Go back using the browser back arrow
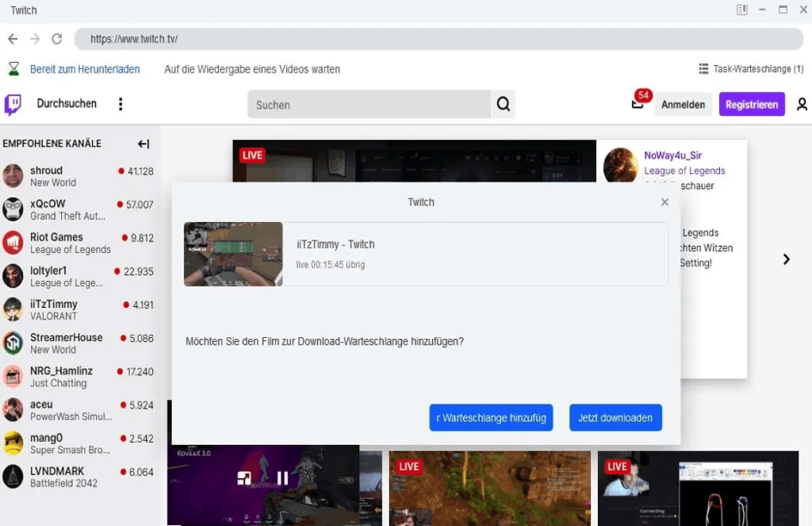 (x=13, y=39)
